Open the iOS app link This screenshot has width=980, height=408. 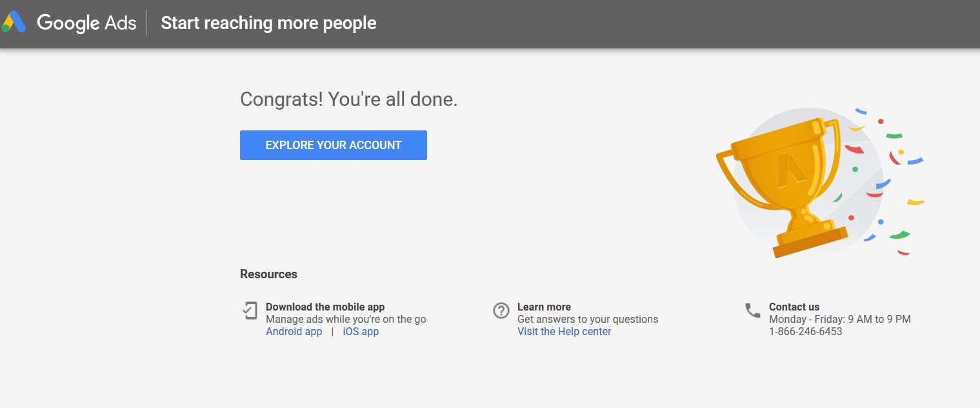[x=361, y=332]
